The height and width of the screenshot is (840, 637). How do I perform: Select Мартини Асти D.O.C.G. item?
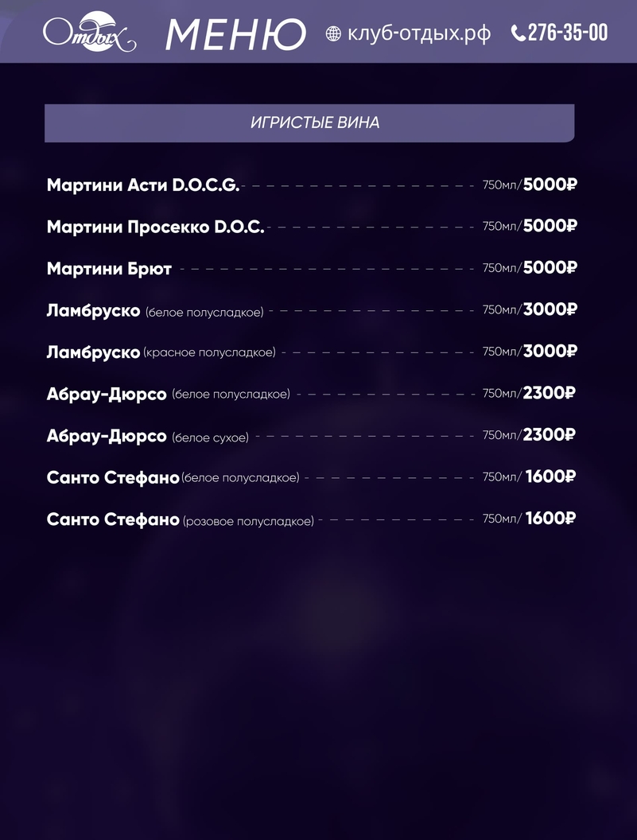[x=143, y=185]
